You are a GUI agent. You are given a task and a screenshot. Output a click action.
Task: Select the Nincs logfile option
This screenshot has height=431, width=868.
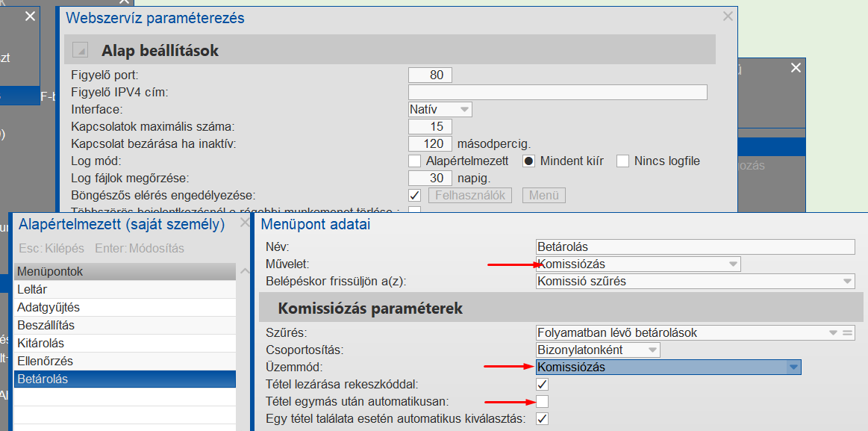(623, 161)
